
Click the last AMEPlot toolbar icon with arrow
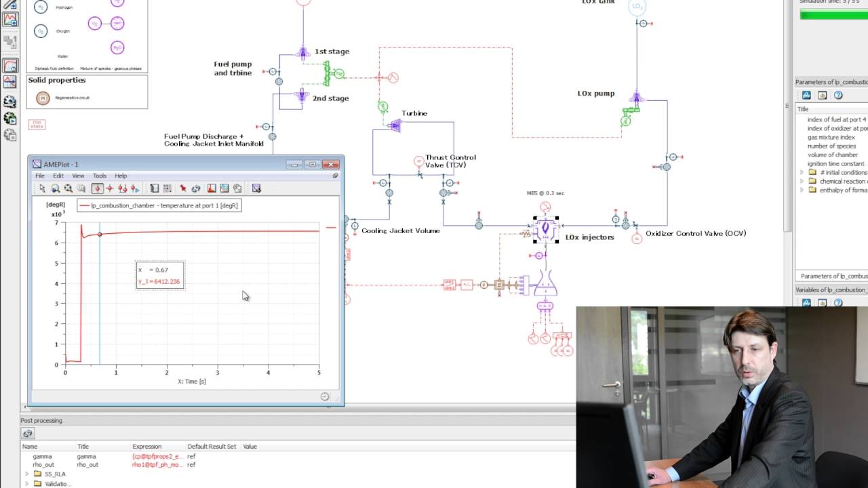tap(256, 188)
